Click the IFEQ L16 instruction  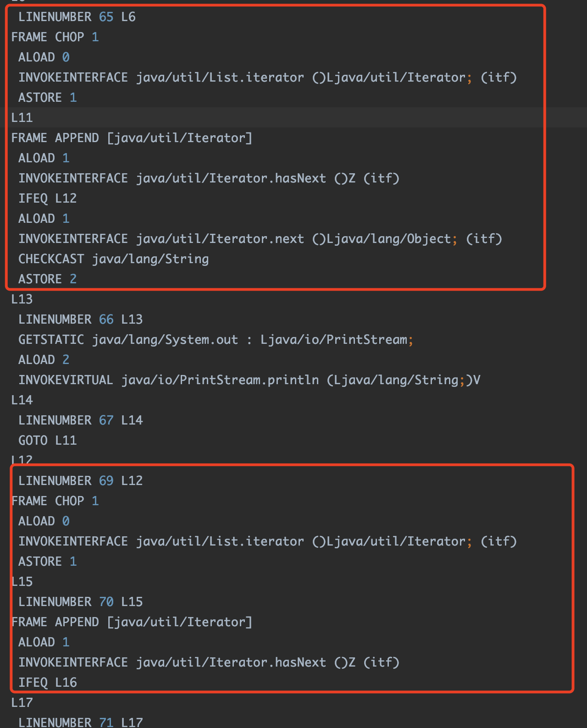pos(48,683)
